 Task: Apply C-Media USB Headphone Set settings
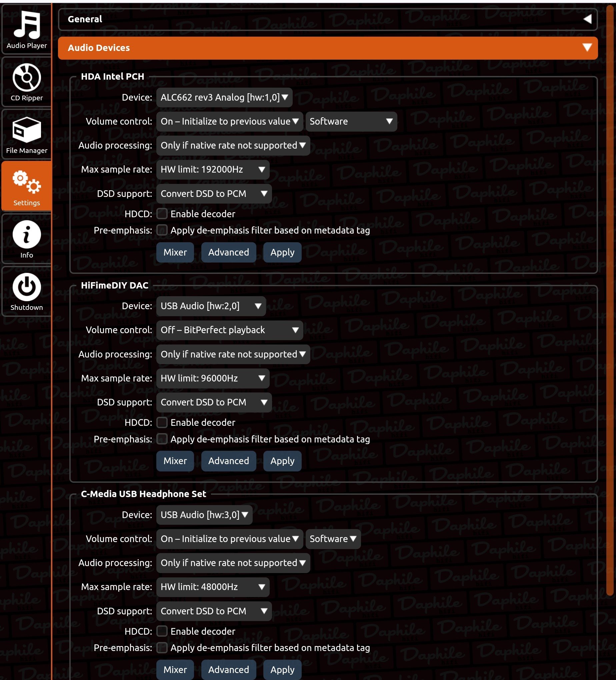282,670
